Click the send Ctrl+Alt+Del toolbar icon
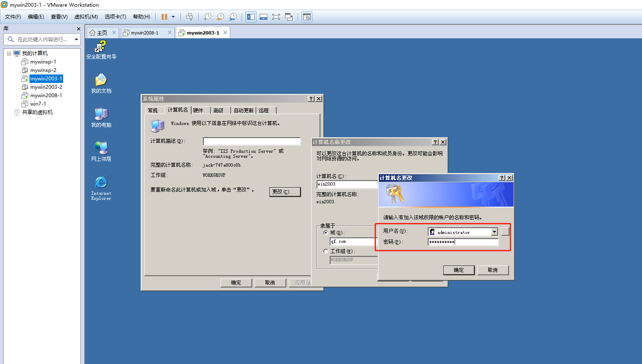Viewport: 642px width, 364px height. [x=189, y=17]
